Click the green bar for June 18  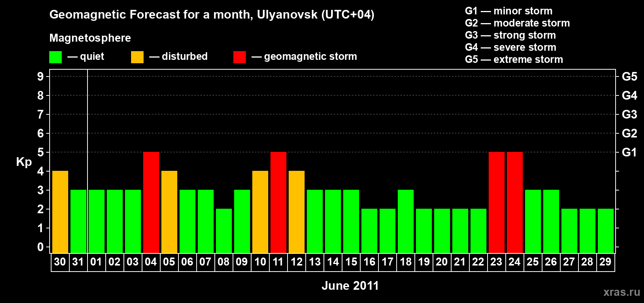[x=406, y=221]
